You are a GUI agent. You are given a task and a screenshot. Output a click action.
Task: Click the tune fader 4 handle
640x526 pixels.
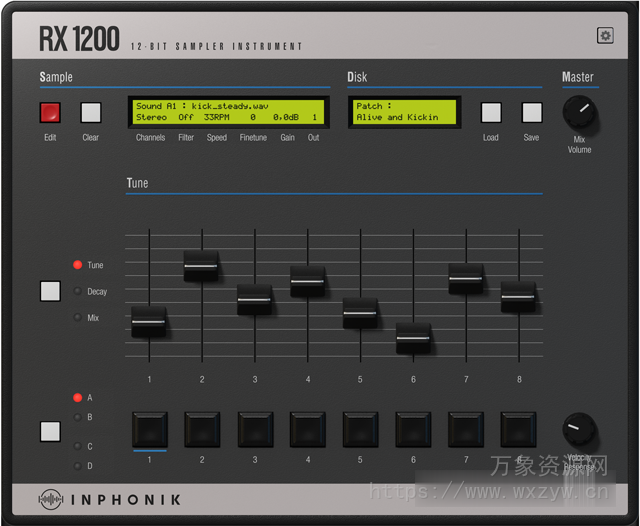307,281
